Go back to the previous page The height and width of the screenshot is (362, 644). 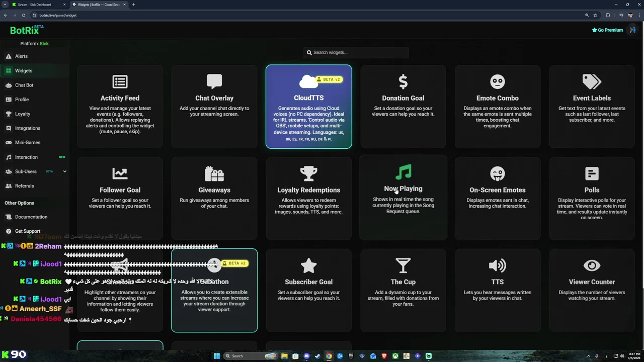(6, 15)
